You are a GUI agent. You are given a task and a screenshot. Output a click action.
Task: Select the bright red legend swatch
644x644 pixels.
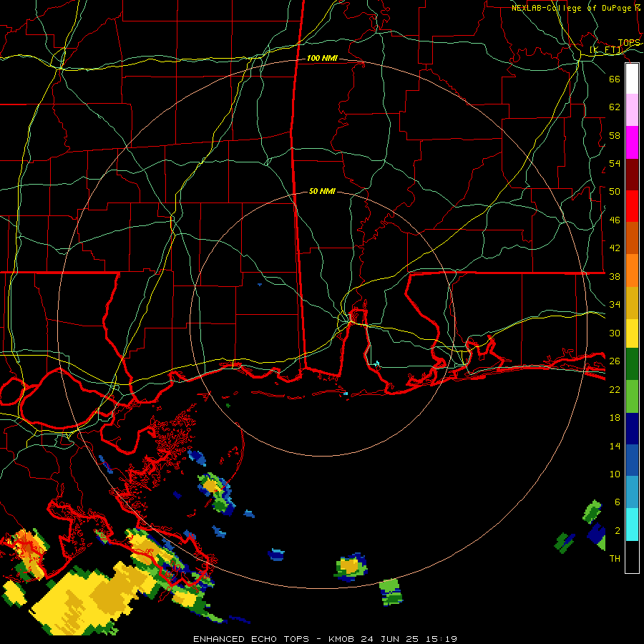(x=632, y=206)
